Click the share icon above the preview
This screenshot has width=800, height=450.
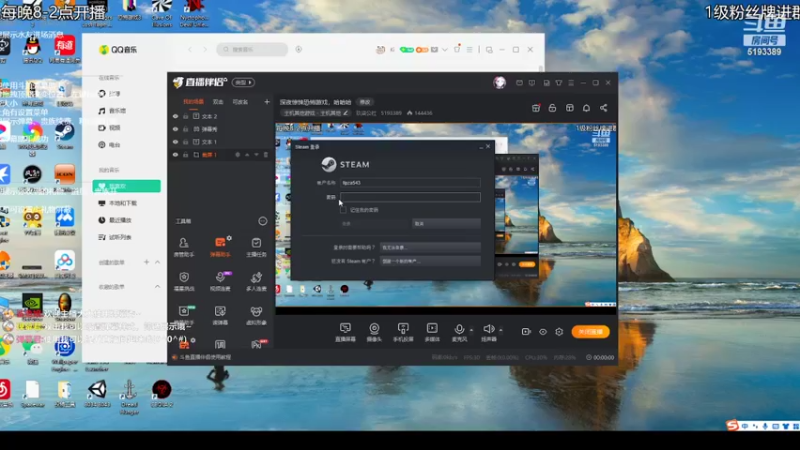(x=604, y=108)
